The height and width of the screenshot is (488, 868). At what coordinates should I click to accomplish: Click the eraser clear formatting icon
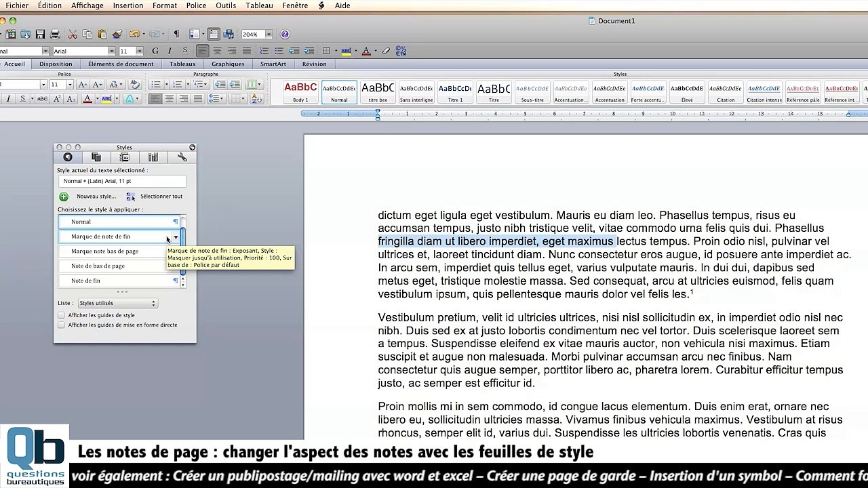[x=386, y=51]
